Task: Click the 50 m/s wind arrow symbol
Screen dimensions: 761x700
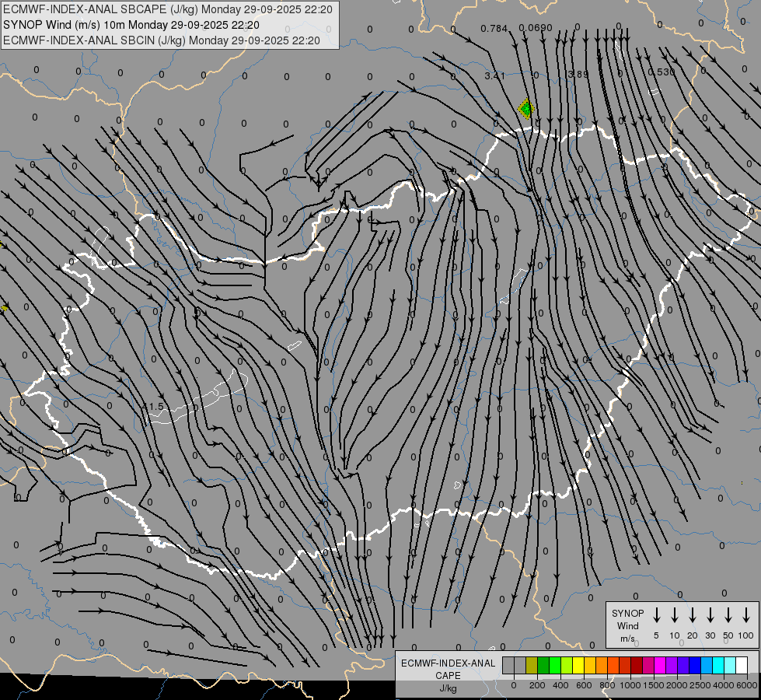Action: tap(728, 615)
